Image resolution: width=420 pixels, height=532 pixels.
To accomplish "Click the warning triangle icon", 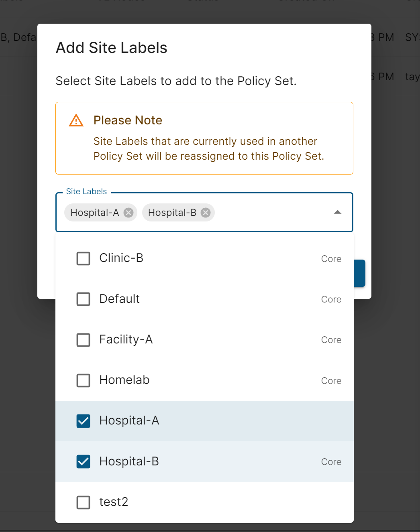I will pos(76,120).
